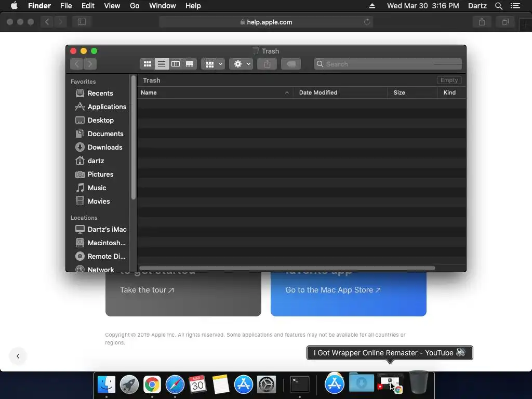Screen dimensions: 532x399
Task: Click the Finder Search field
Action: coord(388,64)
